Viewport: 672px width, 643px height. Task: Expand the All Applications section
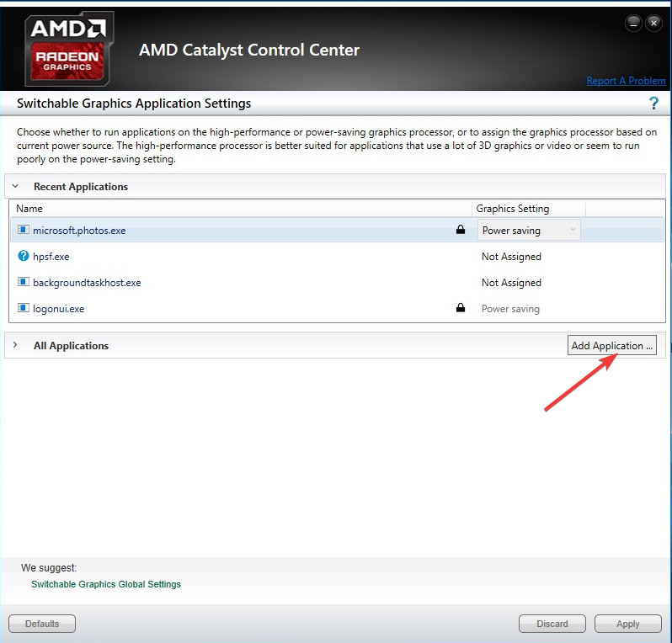coord(15,345)
